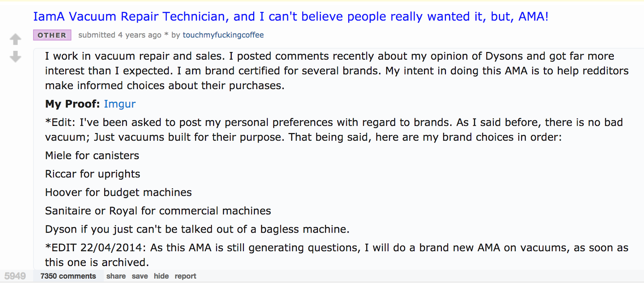Click the Dyson bagless machine recommendation line
Image resolution: width=644 pixels, height=283 pixels.
197,229
